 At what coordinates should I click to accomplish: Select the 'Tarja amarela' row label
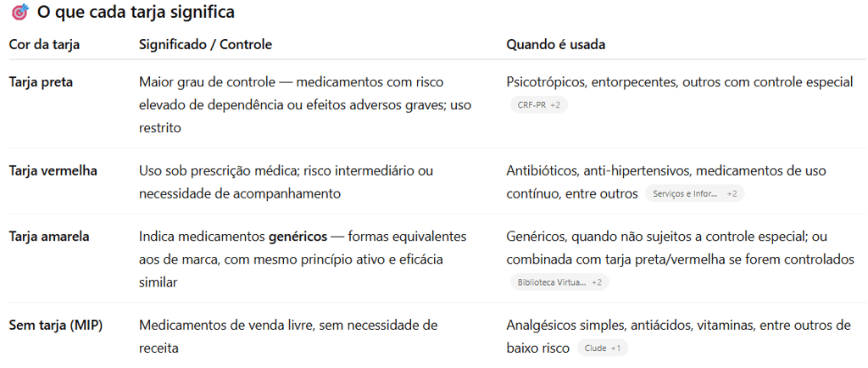click(49, 237)
